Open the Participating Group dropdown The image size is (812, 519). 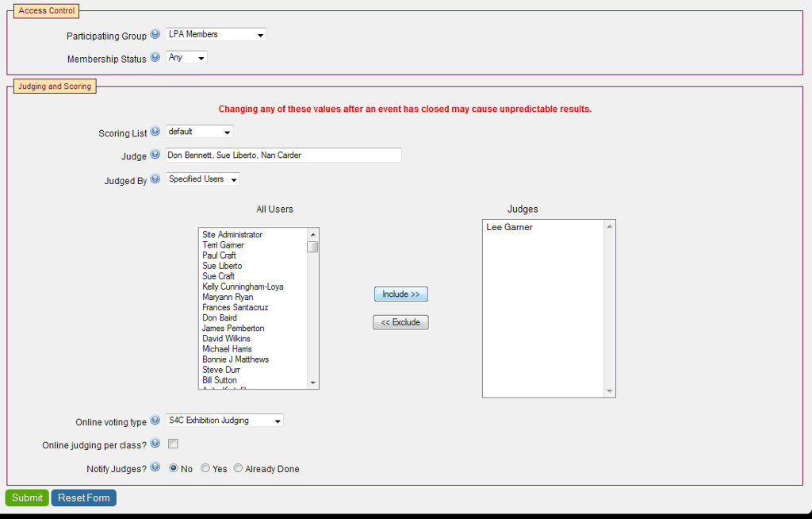click(216, 35)
